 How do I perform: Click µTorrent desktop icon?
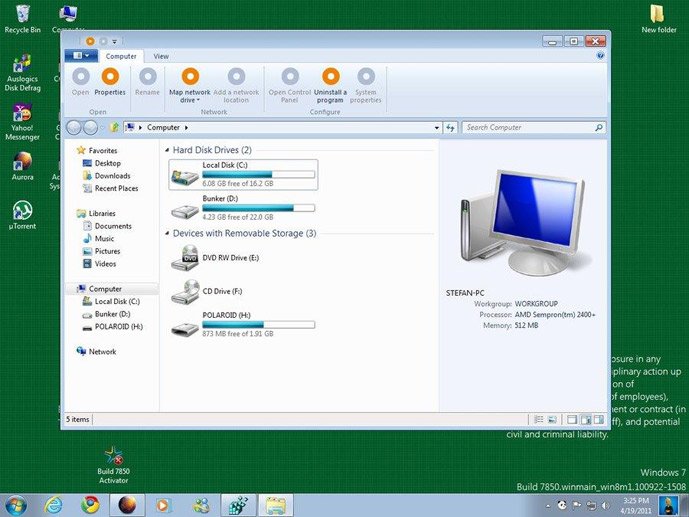[x=22, y=215]
